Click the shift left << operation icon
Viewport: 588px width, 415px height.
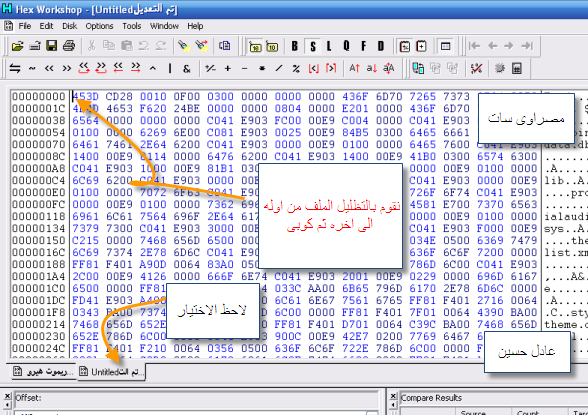(49, 69)
